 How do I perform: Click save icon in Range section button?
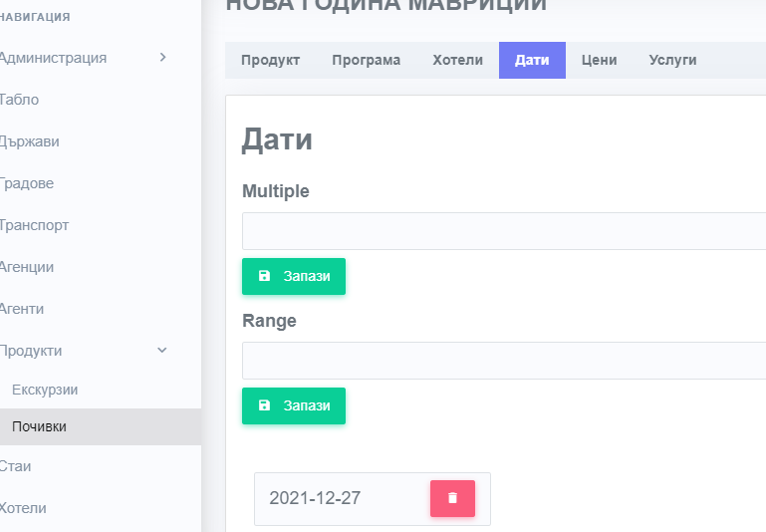(x=264, y=405)
